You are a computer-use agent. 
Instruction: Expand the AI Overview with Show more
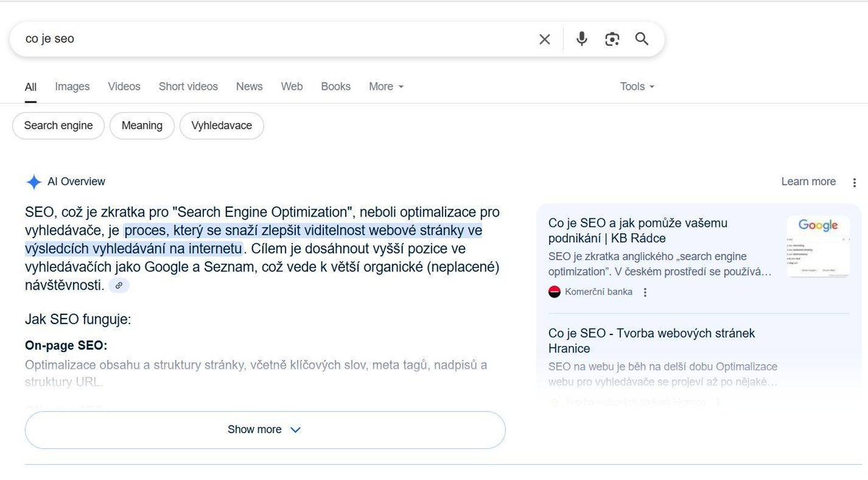point(264,429)
